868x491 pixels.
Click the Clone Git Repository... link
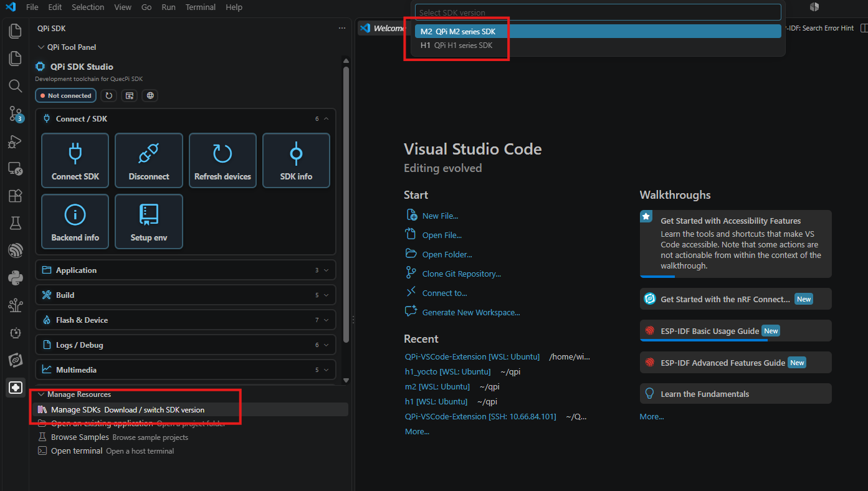coord(461,274)
